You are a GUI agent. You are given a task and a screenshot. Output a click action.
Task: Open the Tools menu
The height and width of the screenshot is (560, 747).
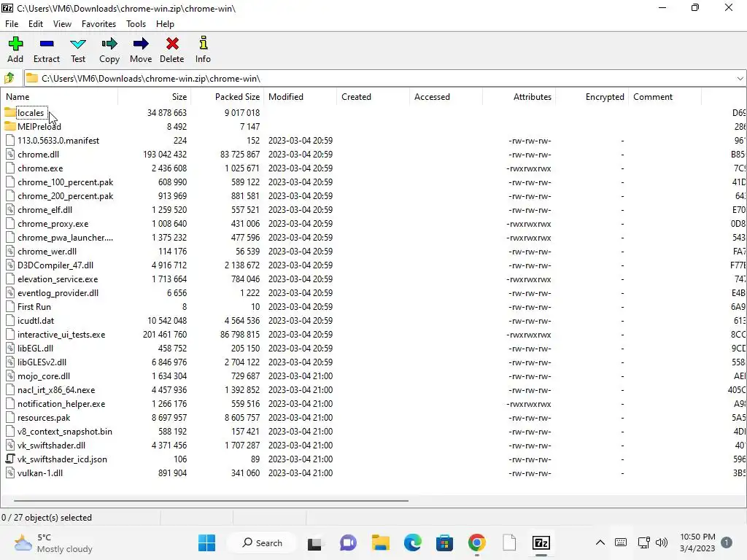coord(136,24)
